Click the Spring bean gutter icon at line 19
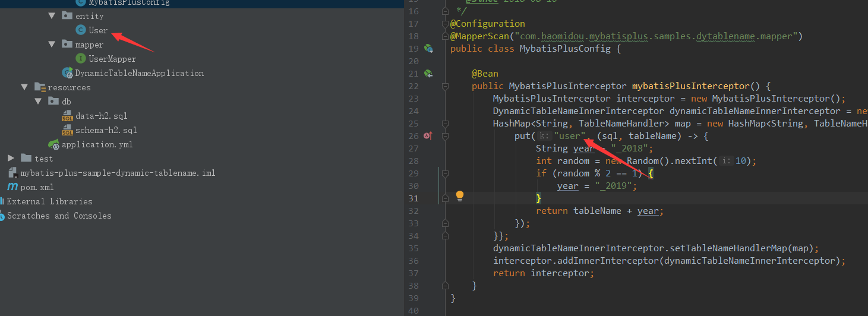868x316 pixels. pyautogui.click(x=428, y=49)
